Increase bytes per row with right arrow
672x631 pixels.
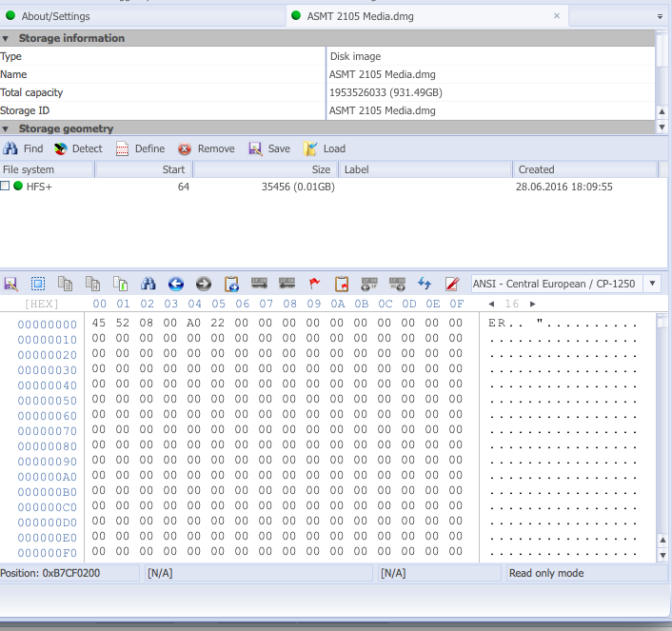533,304
